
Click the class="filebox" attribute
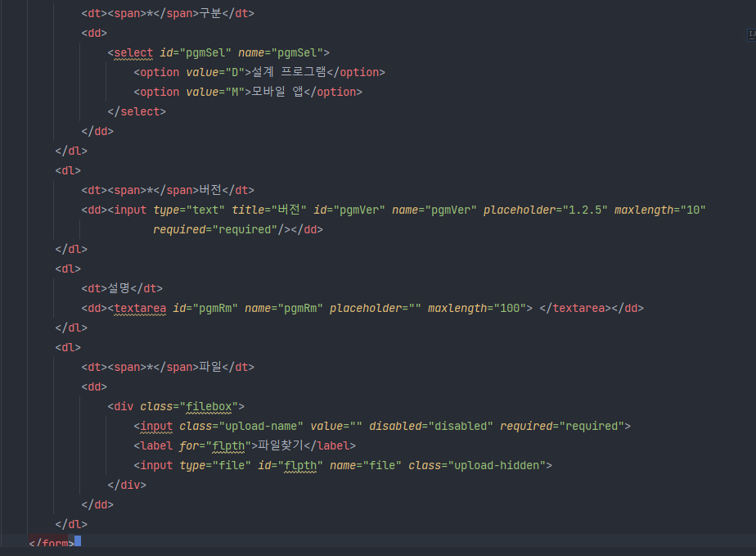point(189,407)
